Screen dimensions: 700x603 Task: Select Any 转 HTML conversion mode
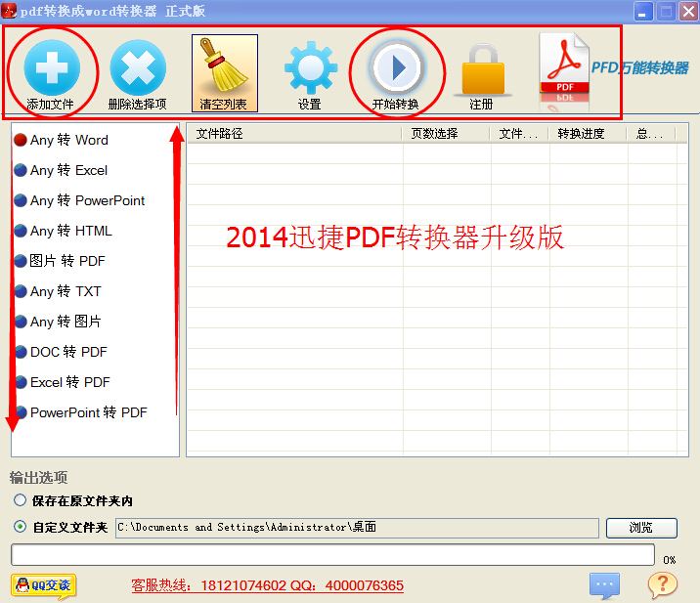tap(63, 232)
